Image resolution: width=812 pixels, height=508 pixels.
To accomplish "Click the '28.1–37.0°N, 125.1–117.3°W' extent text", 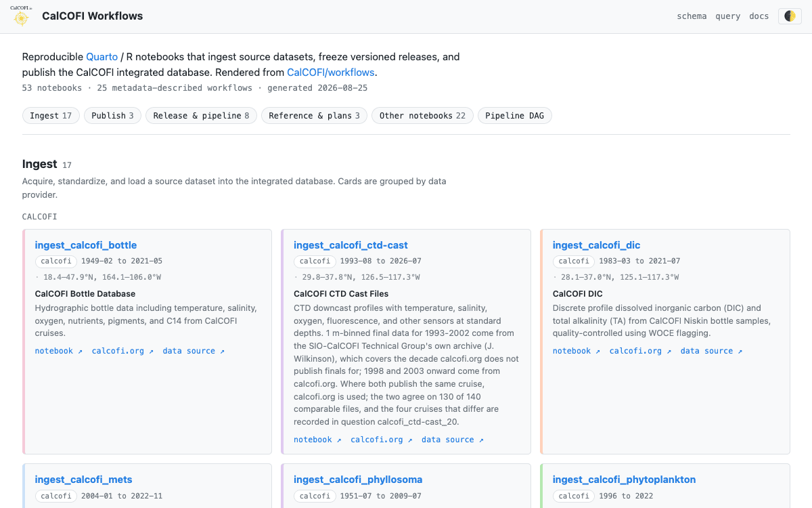I will [620, 277].
